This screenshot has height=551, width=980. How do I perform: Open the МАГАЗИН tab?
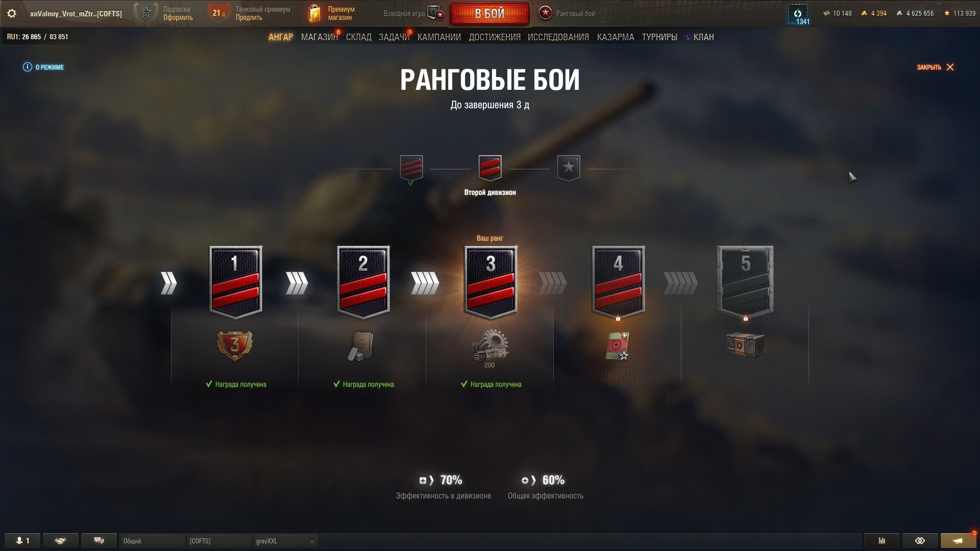(x=320, y=37)
